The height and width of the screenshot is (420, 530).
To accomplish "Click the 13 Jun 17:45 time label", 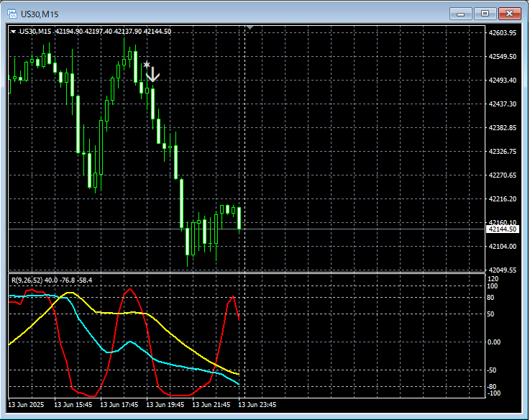I will tap(119, 404).
